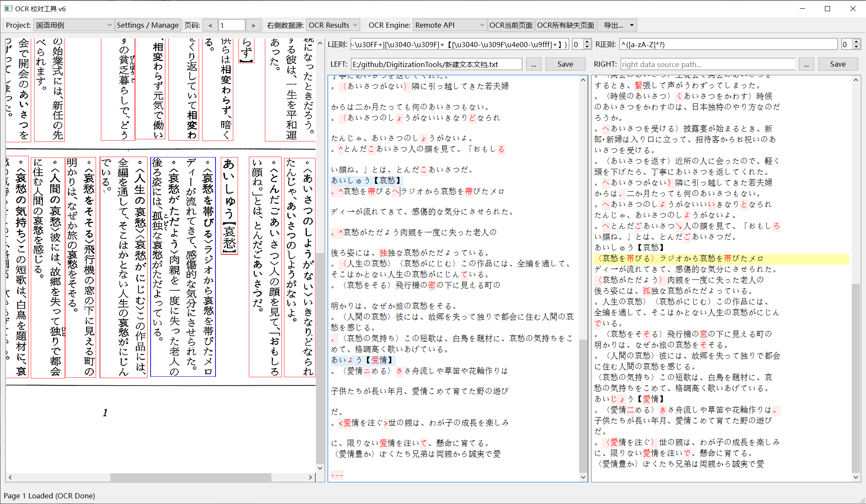Open OCR Engine Remote API dropdown
Viewport: 866px width, 504px height.
pyautogui.click(x=449, y=26)
